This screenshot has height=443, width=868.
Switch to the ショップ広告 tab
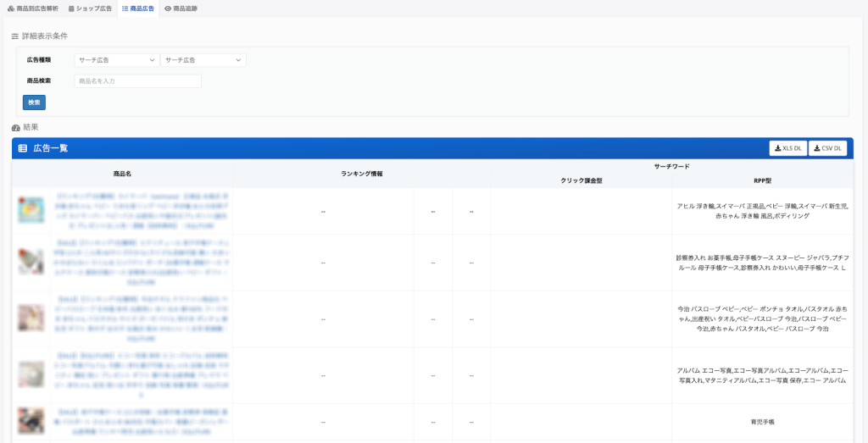90,8
